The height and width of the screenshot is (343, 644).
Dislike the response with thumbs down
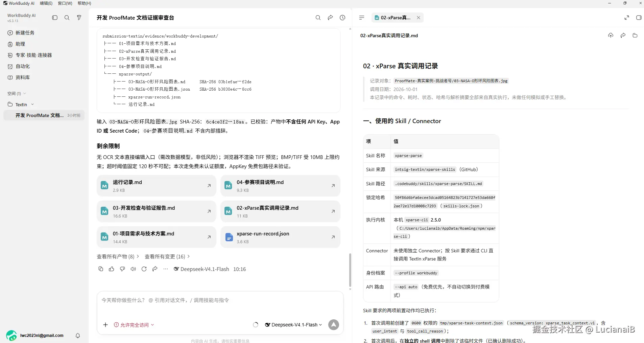click(122, 269)
